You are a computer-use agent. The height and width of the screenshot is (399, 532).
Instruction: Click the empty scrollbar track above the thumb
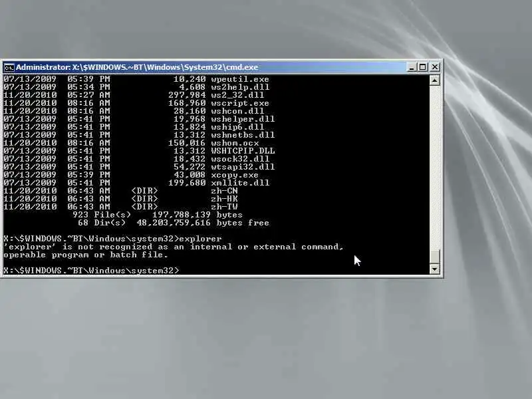[x=435, y=166]
